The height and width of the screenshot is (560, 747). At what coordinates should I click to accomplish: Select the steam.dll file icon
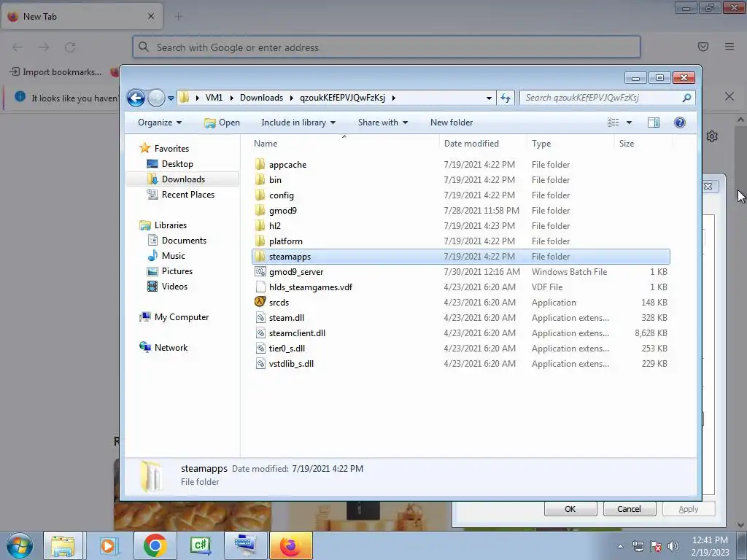[x=260, y=318]
